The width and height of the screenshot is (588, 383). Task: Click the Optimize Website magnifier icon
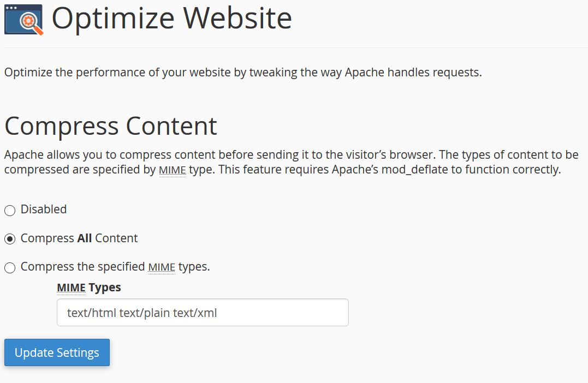pos(23,20)
